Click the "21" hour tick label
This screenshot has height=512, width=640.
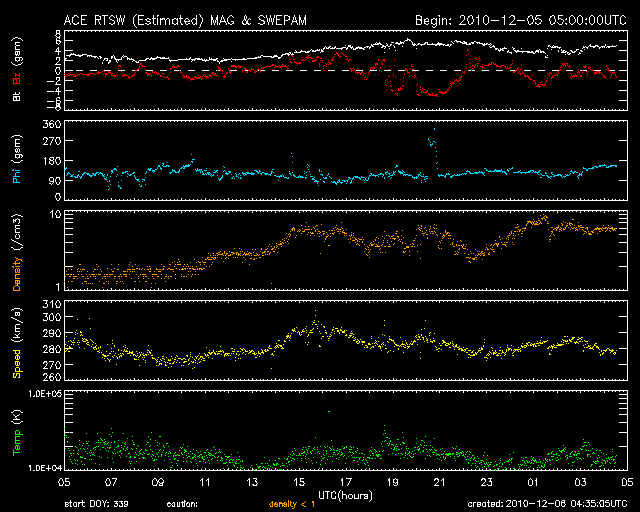tap(440, 482)
